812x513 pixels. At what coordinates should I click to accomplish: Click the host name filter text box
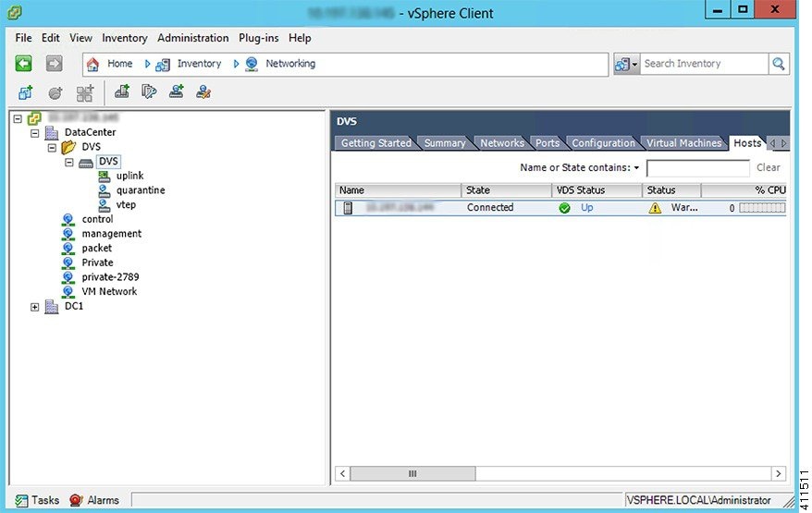698,167
